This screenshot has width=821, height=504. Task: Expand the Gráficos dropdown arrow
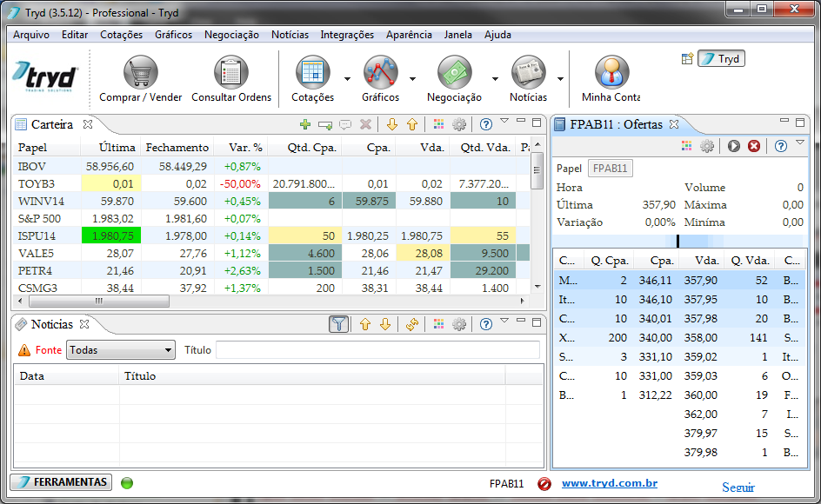click(x=412, y=79)
